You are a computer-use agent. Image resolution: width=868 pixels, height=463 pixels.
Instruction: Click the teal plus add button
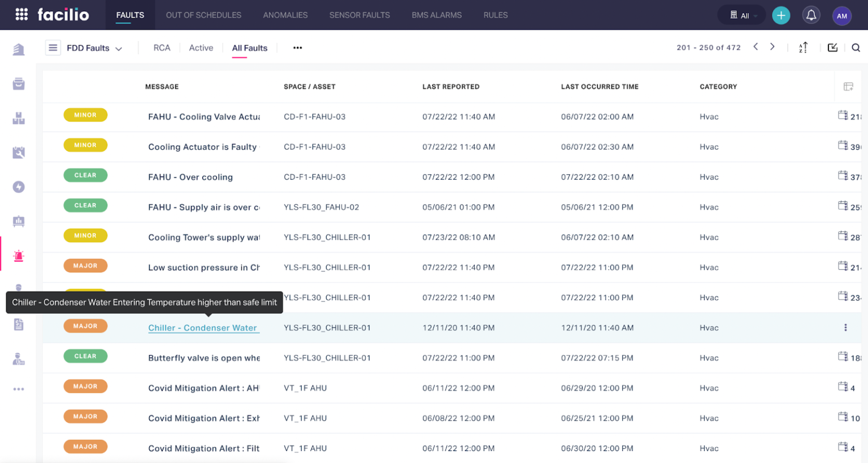tap(781, 15)
